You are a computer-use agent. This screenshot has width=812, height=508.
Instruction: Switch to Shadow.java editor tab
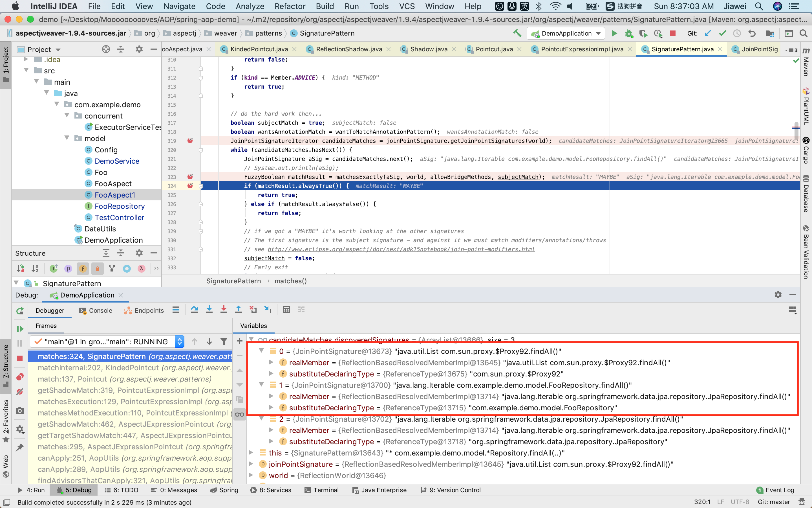[x=429, y=49]
